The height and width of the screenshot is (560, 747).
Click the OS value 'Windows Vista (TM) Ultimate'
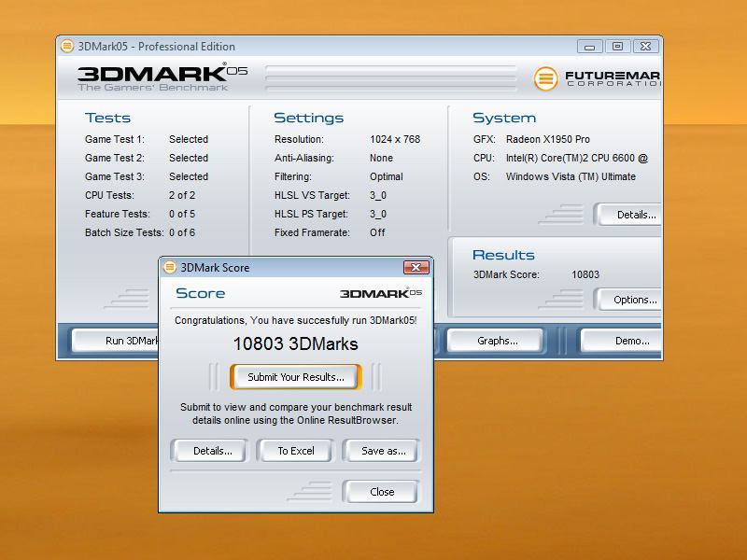571,176
